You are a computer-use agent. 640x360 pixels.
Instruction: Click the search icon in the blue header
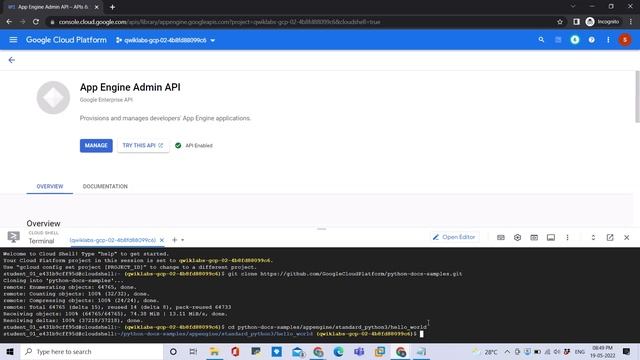point(541,40)
